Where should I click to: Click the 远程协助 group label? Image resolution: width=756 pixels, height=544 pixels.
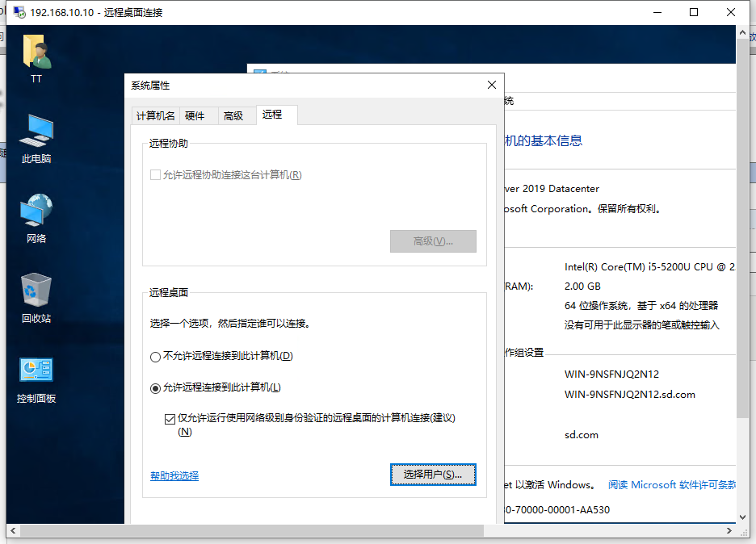point(168,143)
